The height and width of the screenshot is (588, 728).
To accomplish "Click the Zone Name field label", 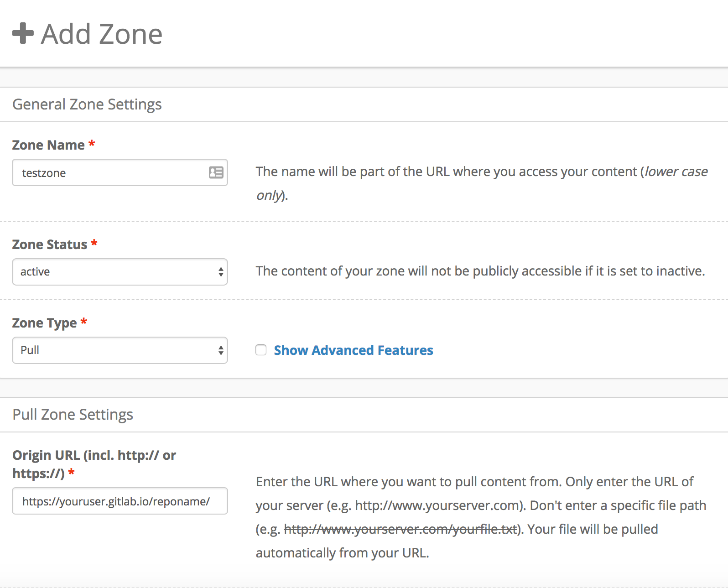I will click(x=48, y=145).
